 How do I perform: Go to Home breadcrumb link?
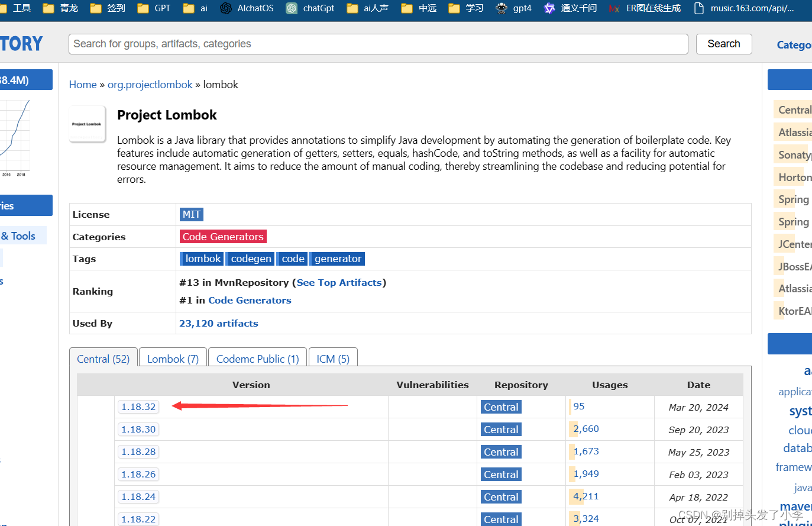(x=83, y=85)
